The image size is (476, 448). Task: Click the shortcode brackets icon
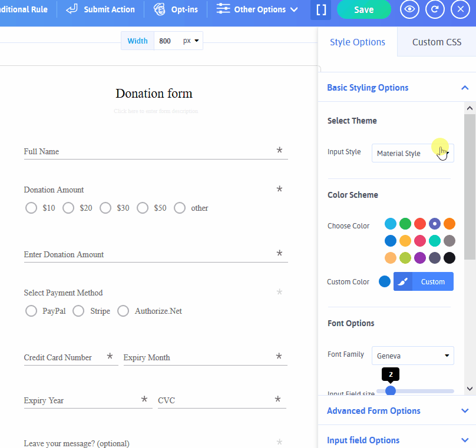(x=320, y=9)
